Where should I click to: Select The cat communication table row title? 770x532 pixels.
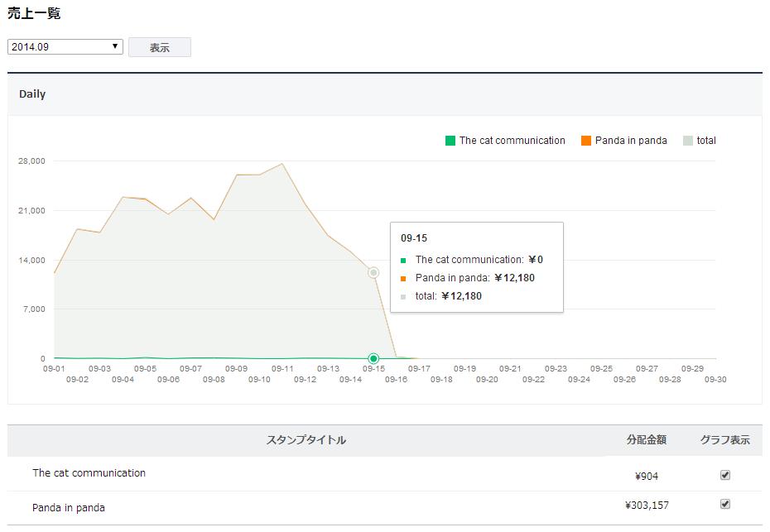[x=89, y=473]
